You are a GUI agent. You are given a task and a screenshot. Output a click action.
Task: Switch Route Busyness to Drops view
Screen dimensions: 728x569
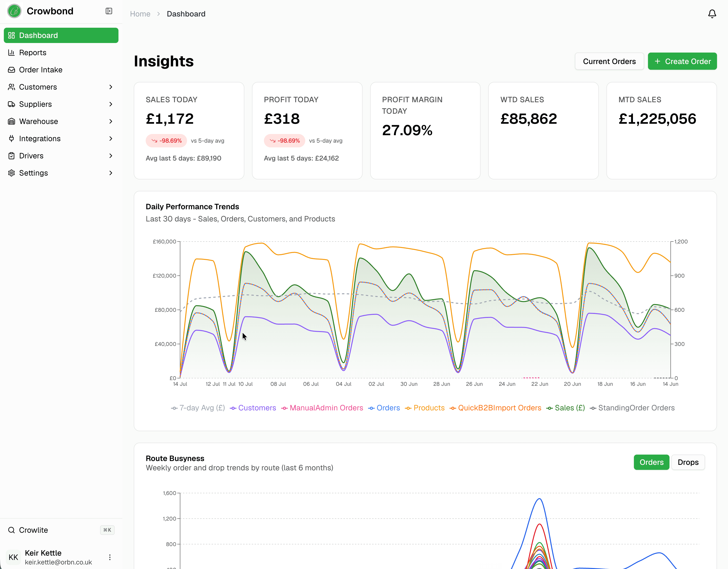pyautogui.click(x=688, y=462)
